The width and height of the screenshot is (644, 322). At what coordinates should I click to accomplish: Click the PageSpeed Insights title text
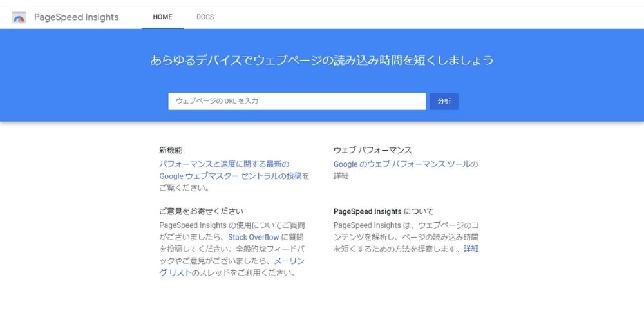pos(77,17)
